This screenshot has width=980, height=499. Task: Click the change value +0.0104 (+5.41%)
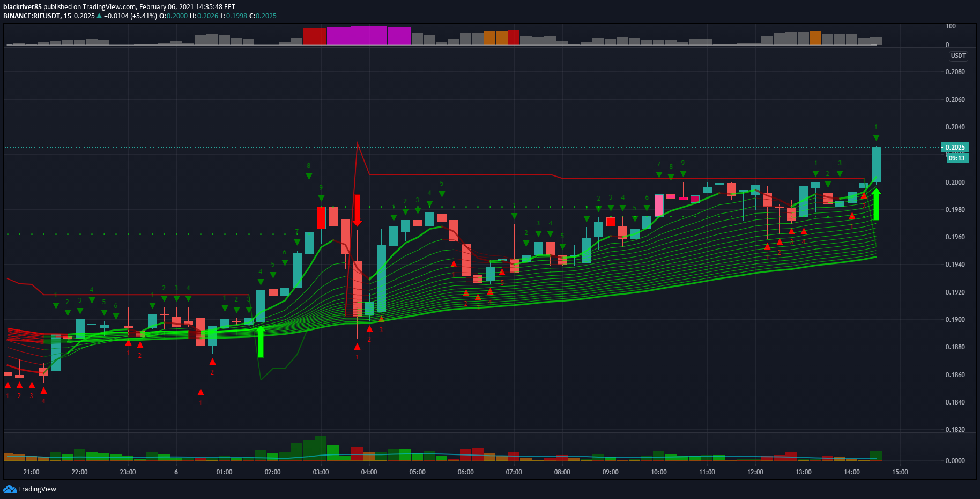pyautogui.click(x=130, y=16)
